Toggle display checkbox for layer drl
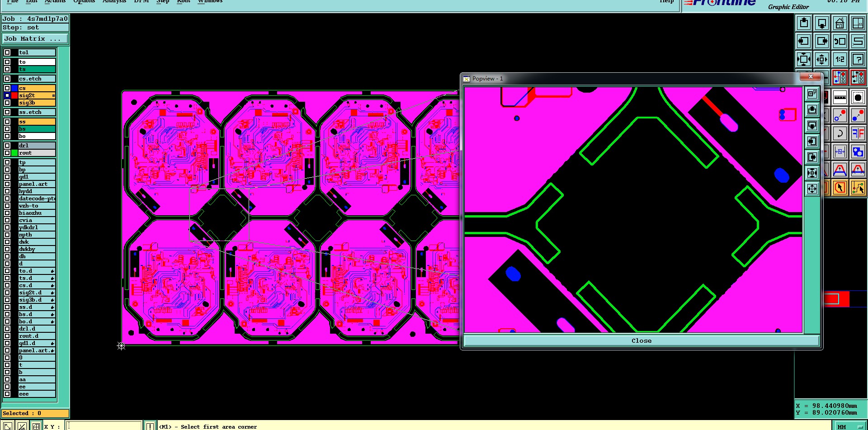The height and width of the screenshot is (430, 868). tap(7, 146)
